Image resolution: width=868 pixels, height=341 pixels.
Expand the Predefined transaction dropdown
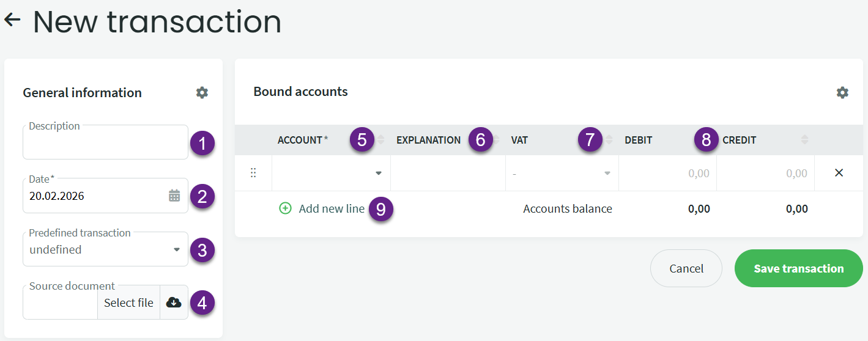click(177, 249)
